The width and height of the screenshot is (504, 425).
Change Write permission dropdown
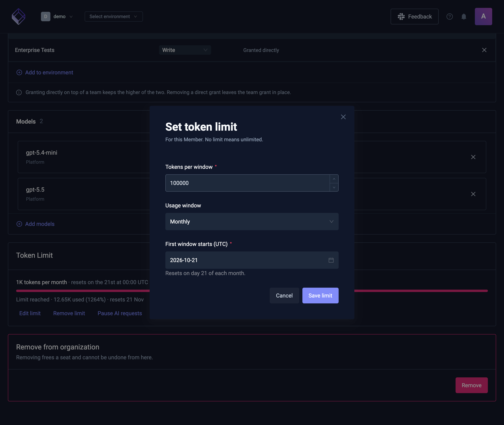click(x=185, y=50)
